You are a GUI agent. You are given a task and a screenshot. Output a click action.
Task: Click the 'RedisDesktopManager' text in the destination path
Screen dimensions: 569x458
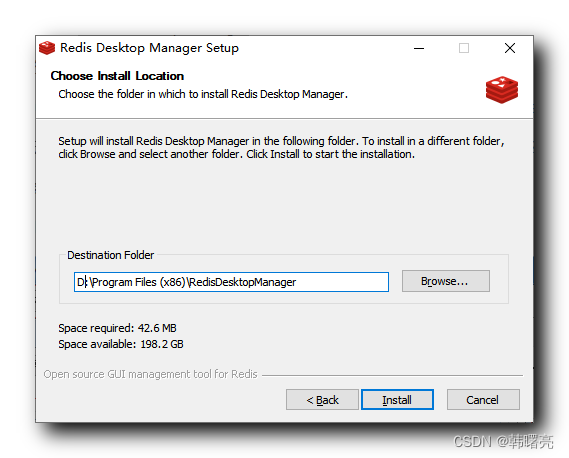[x=242, y=282]
